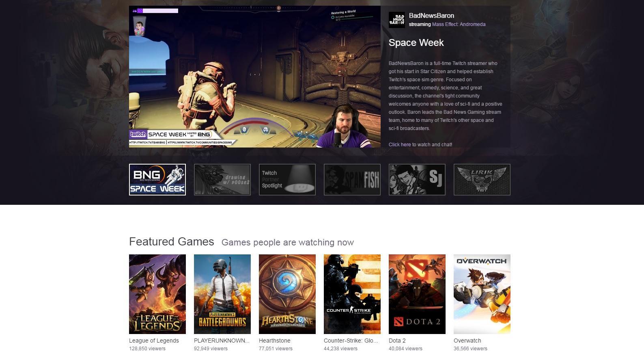
Task: Click '77,051 viewers' count text
Action: pos(276,349)
